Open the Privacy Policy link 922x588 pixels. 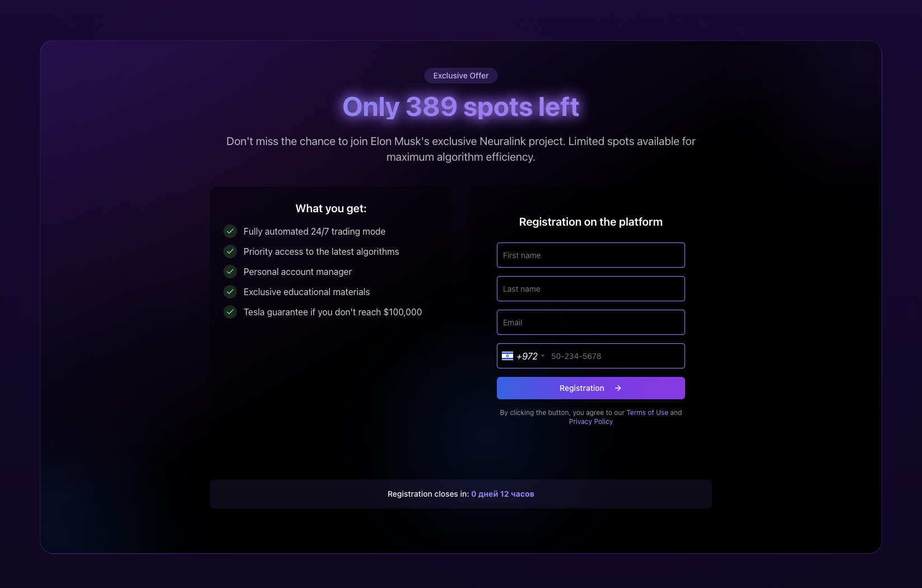tap(591, 422)
